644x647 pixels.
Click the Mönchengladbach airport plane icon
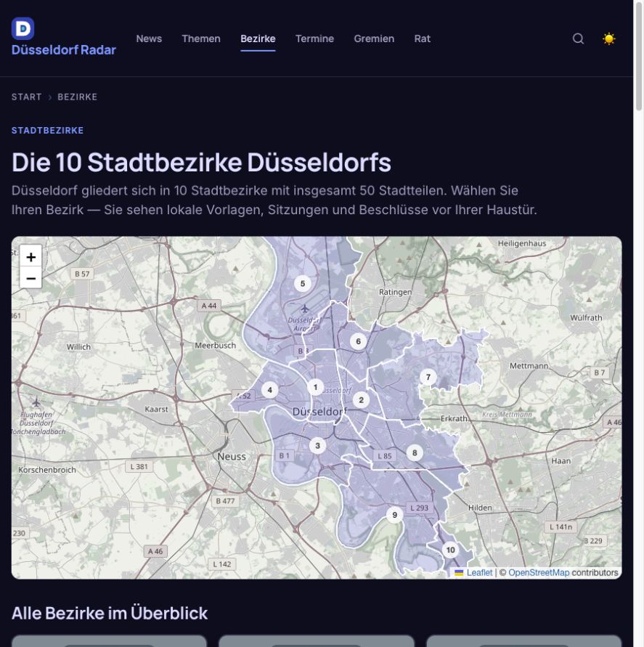[36, 402]
